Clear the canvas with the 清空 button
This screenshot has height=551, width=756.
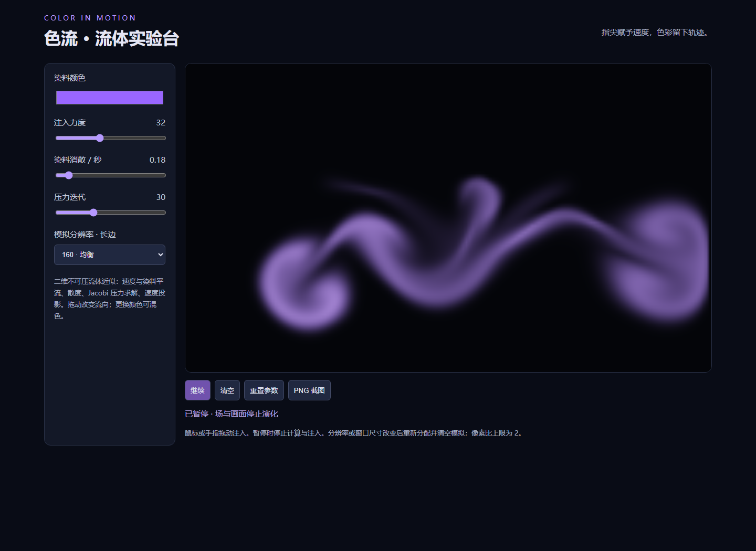[227, 390]
